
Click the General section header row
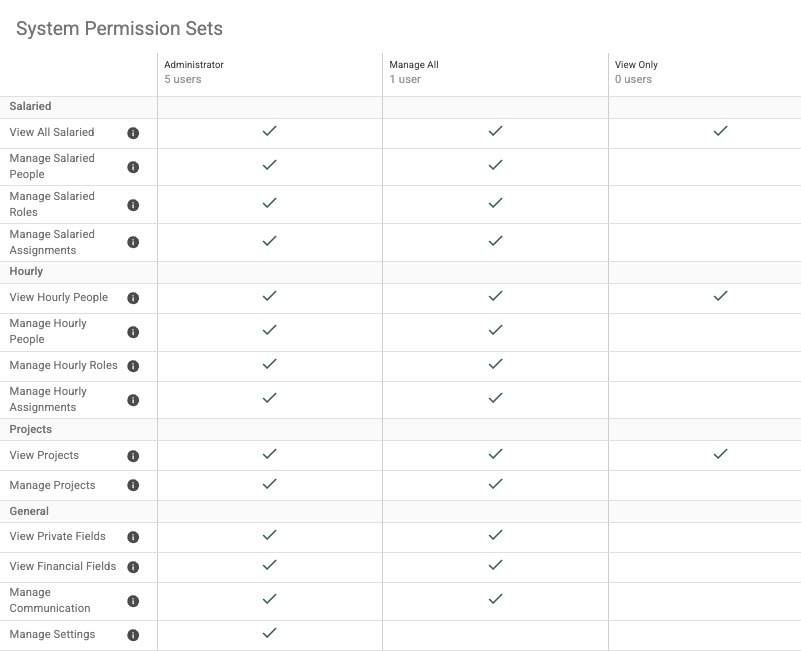point(400,512)
